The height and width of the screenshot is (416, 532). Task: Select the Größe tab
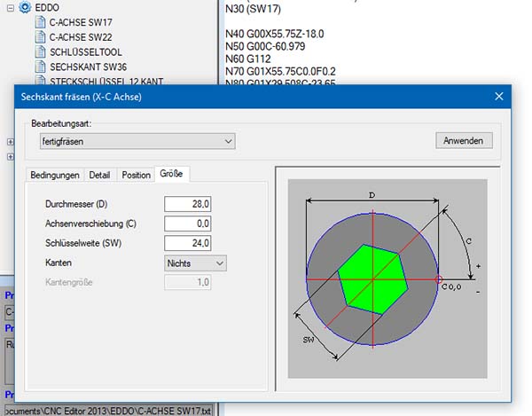pos(171,174)
